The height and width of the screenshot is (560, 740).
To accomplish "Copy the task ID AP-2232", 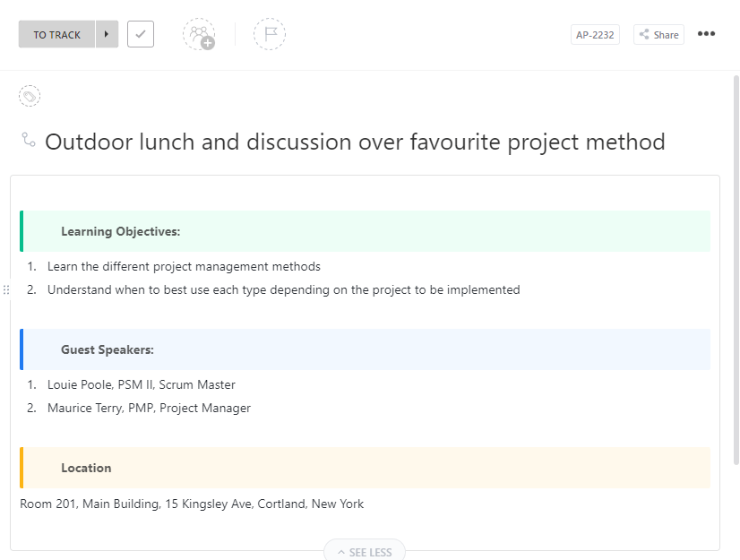I will tap(595, 35).
